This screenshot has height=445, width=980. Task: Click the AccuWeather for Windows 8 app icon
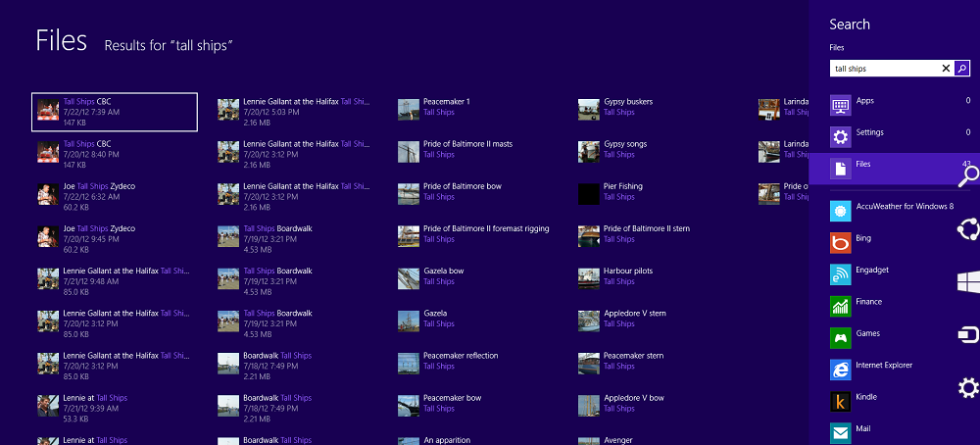(841, 211)
